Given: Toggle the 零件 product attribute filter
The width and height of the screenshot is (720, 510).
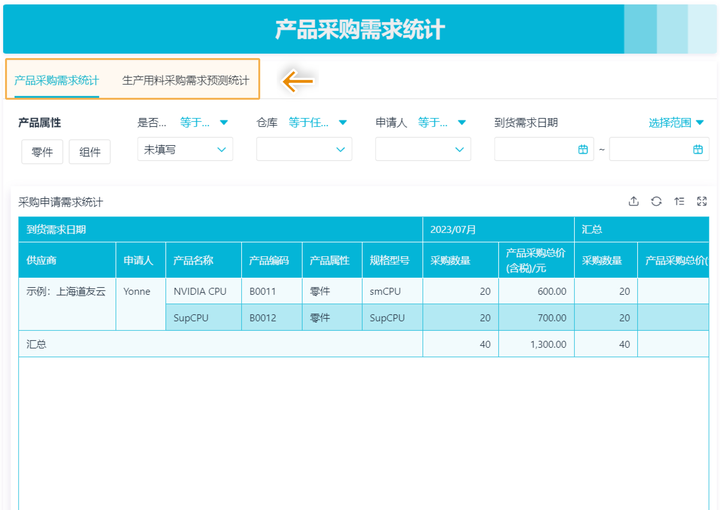Looking at the screenshot, I should pos(42,151).
